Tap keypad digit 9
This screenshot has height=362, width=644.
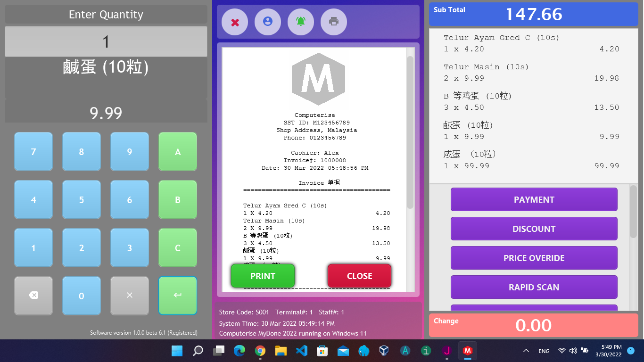click(130, 152)
